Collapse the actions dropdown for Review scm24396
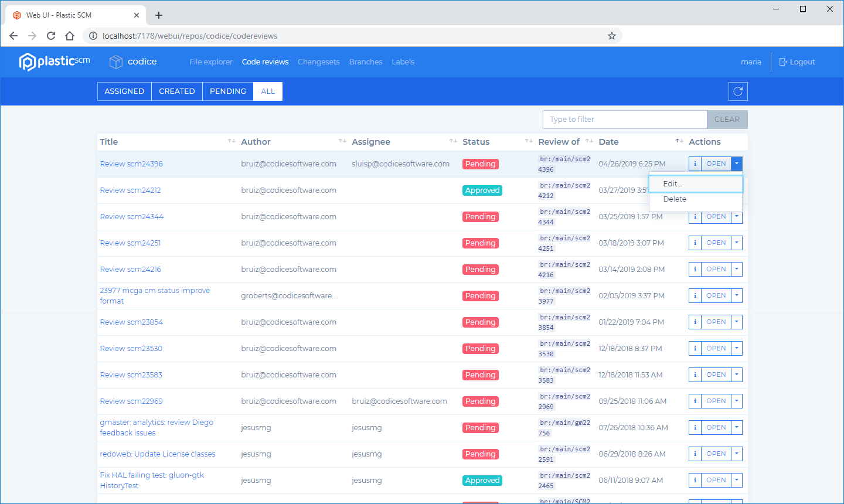 click(x=737, y=164)
